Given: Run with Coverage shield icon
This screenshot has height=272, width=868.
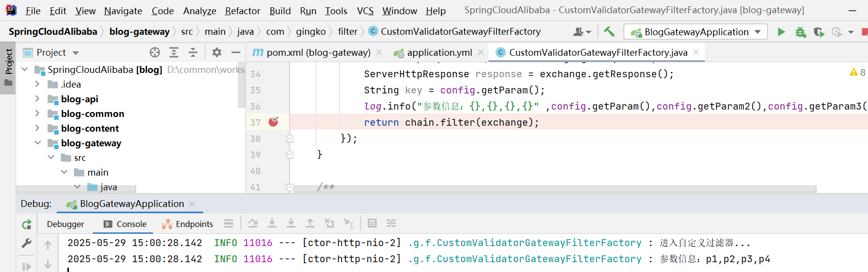Looking at the screenshot, I should (819, 32).
